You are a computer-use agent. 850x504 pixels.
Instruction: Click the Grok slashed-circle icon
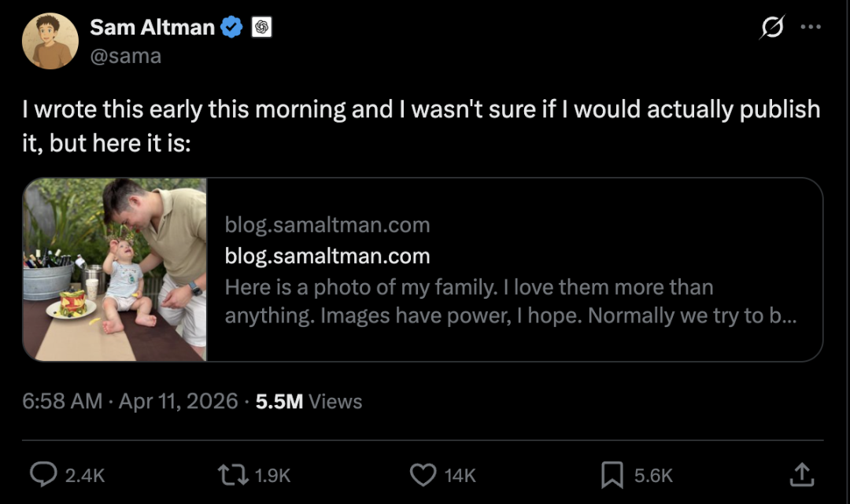772,28
